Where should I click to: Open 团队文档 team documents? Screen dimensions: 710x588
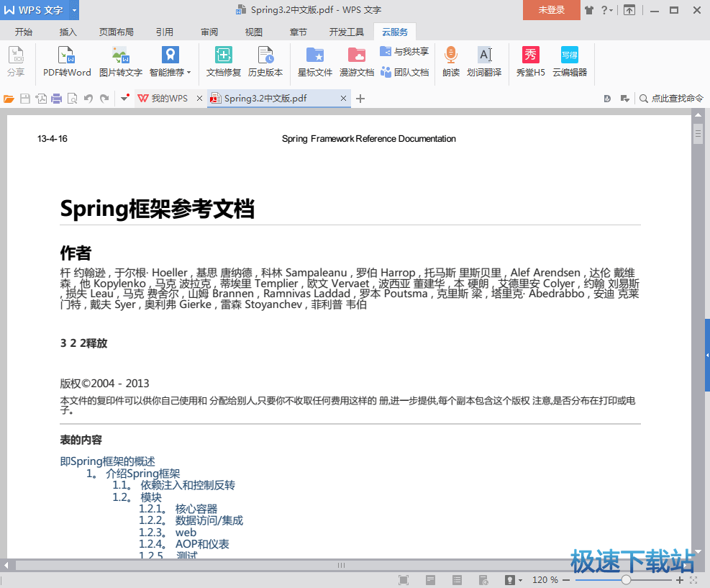click(404, 72)
